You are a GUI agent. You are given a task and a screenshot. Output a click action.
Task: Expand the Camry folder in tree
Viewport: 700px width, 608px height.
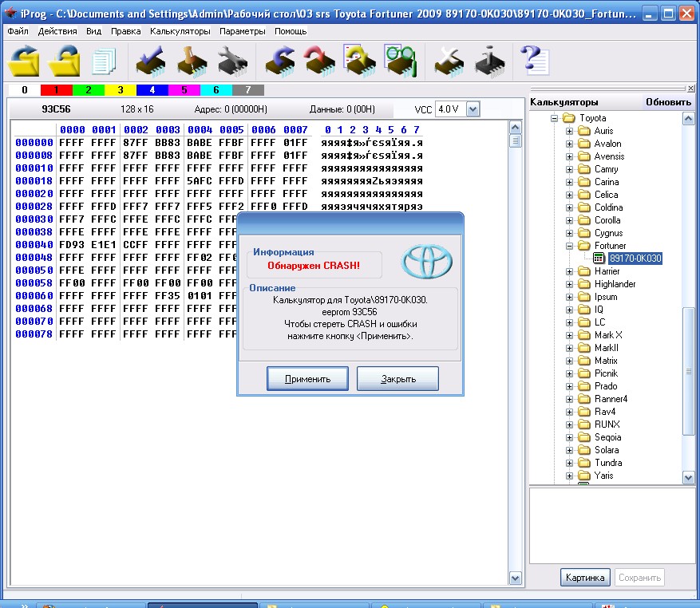(570, 169)
